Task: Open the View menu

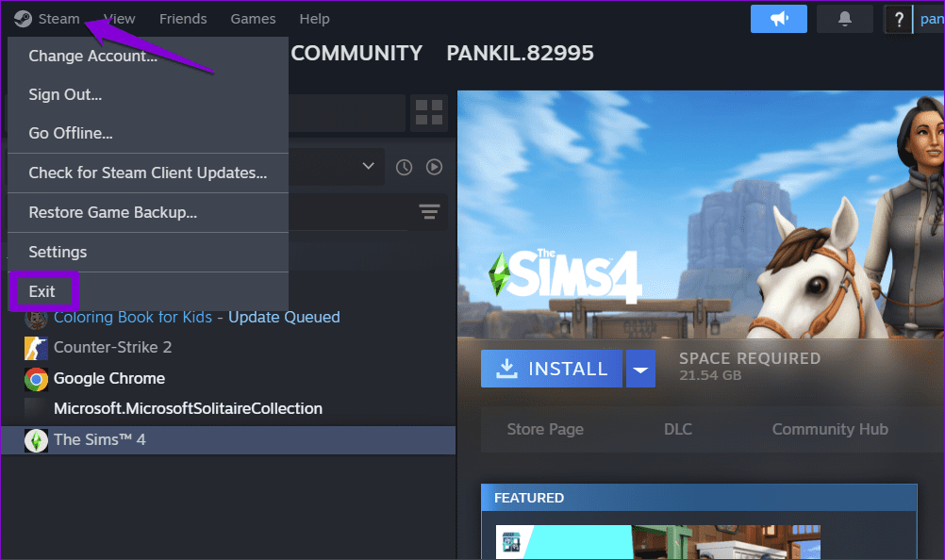Action: (120, 19)
